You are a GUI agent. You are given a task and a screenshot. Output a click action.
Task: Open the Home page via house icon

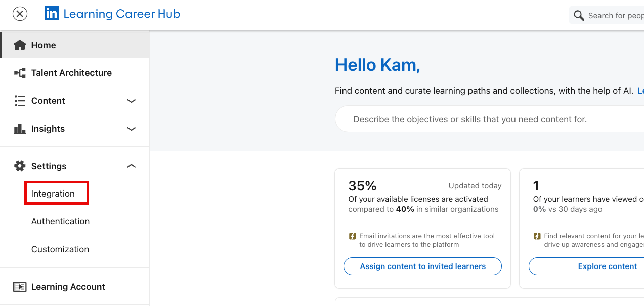coord(19,45)
